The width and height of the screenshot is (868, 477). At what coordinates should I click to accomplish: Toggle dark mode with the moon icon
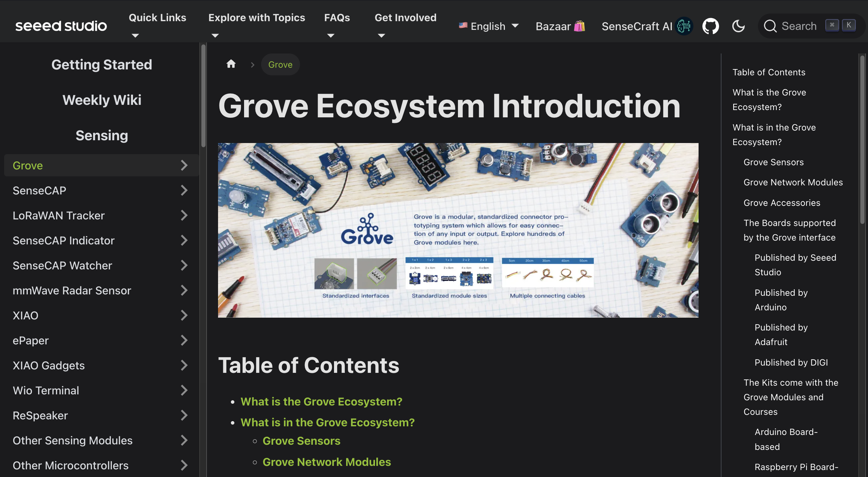738,26
